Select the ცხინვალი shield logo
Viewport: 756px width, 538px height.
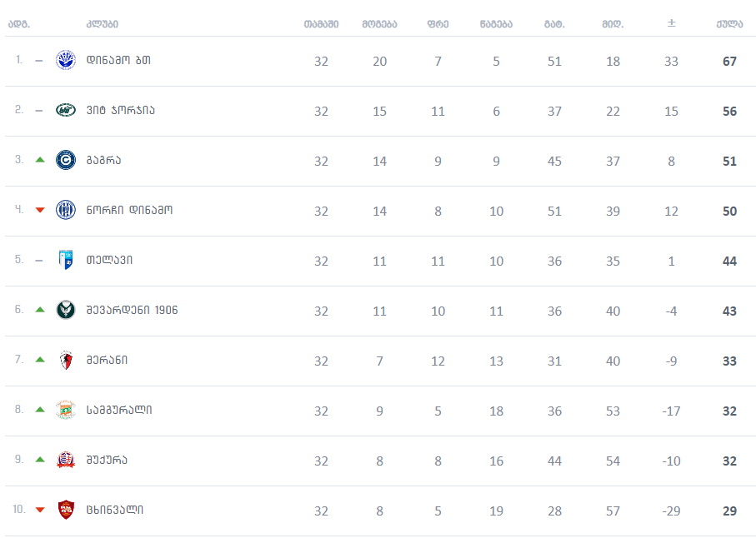pyautogui.click(x=65, y=510)
